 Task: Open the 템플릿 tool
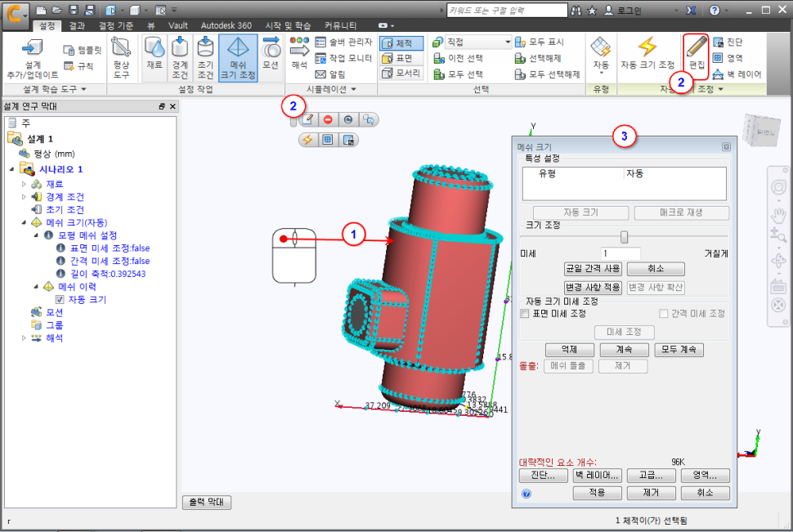[x=83, y=50]
